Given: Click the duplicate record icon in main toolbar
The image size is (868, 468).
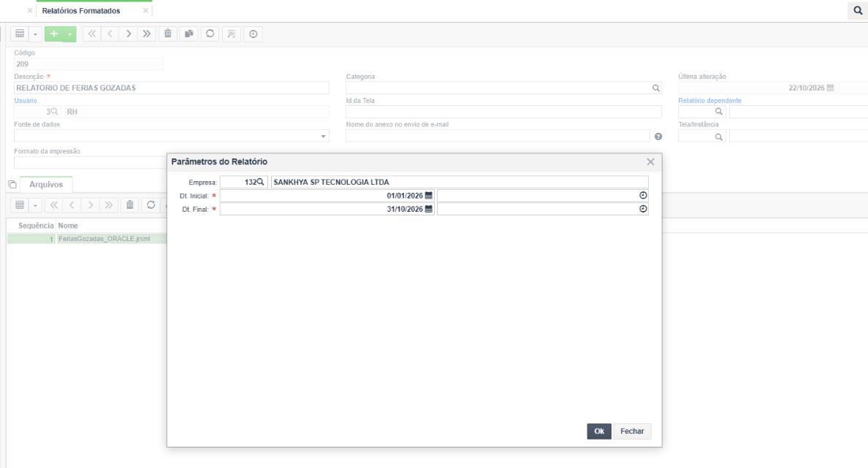Looking at the screenshot, I should 189,34.
